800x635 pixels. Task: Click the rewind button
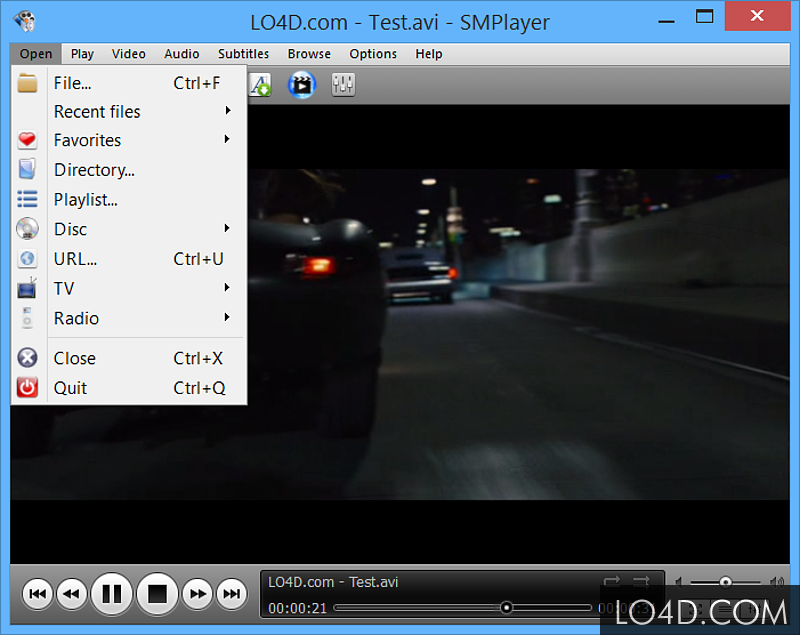click(x=71, y=594)
